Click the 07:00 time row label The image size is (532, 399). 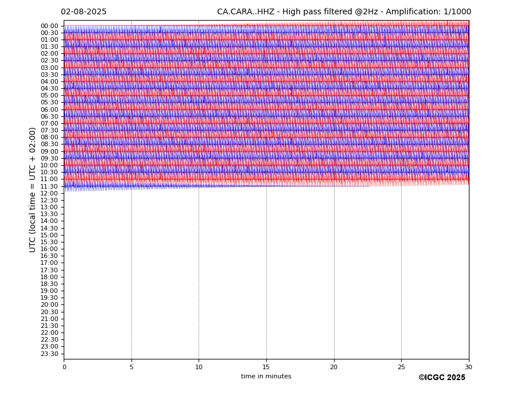(49, 123)
